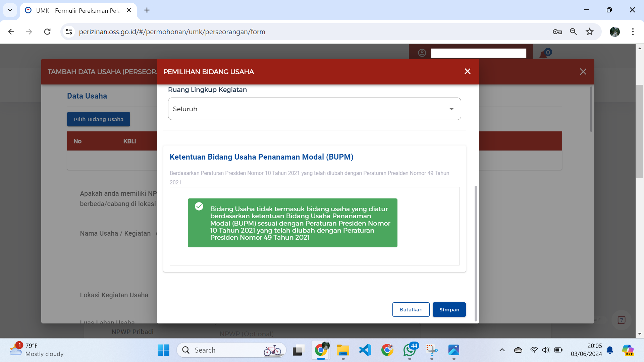644x362 pixels.
Task: Open the zoom magnifier icon in address bar
Action: point(574,32)
